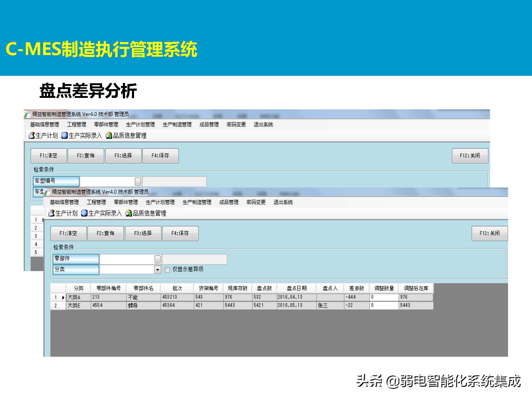This screenshot has width=532, height=399.
Task: Click 退出系统 menu in front window
Action: point(283,202)
